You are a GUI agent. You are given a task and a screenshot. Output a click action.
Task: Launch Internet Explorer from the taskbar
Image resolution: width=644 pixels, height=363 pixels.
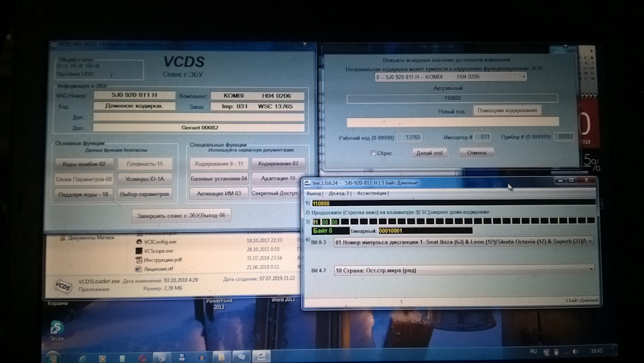click(83, 358)
